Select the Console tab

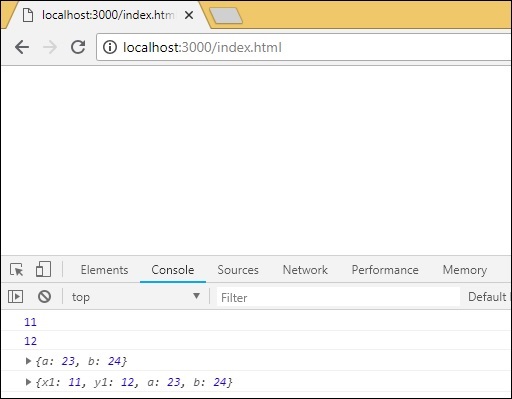pyautogui.click(x=173, y=270)
